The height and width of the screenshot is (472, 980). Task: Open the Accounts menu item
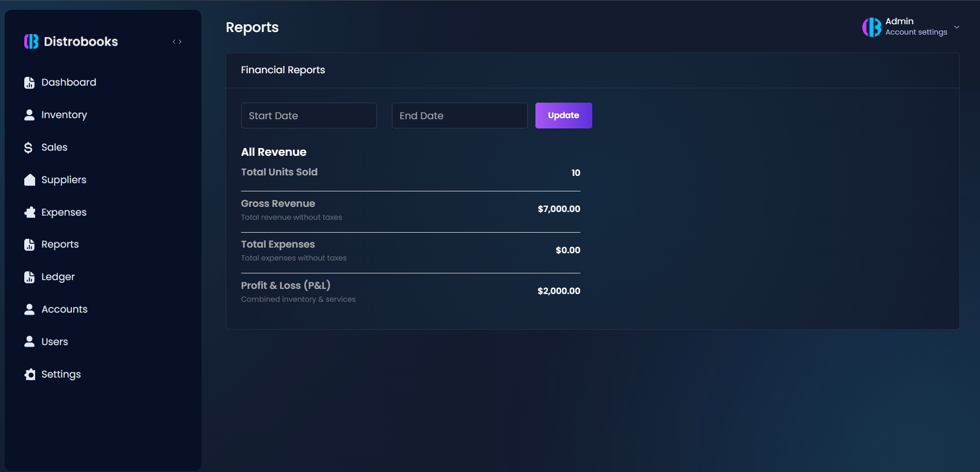click(64, 310)
